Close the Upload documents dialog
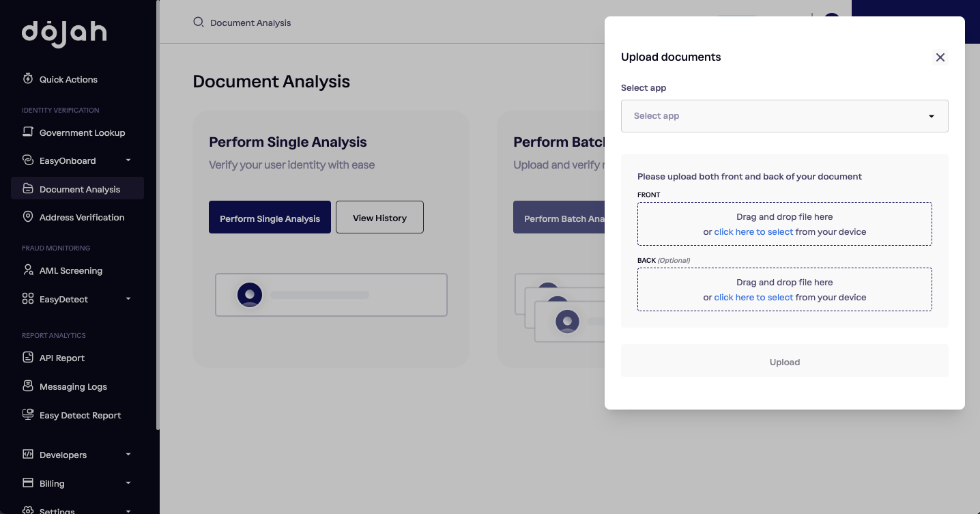This screenshot has width=980, height=514. (940, 57)
